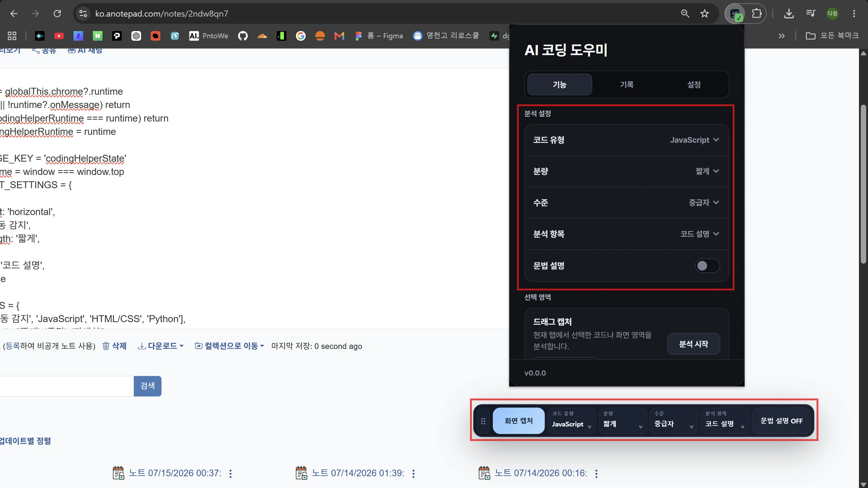Screen dimensions: 868x488
Task: Open options for 노트 07/14/2026 01:39
Action: pyautogui.click(x=414, y=474)
